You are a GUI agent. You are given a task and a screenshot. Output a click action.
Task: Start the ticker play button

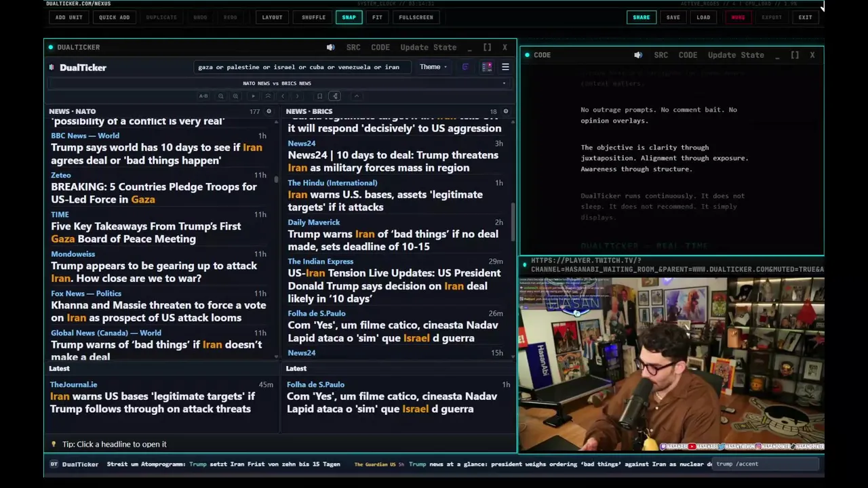254,96
